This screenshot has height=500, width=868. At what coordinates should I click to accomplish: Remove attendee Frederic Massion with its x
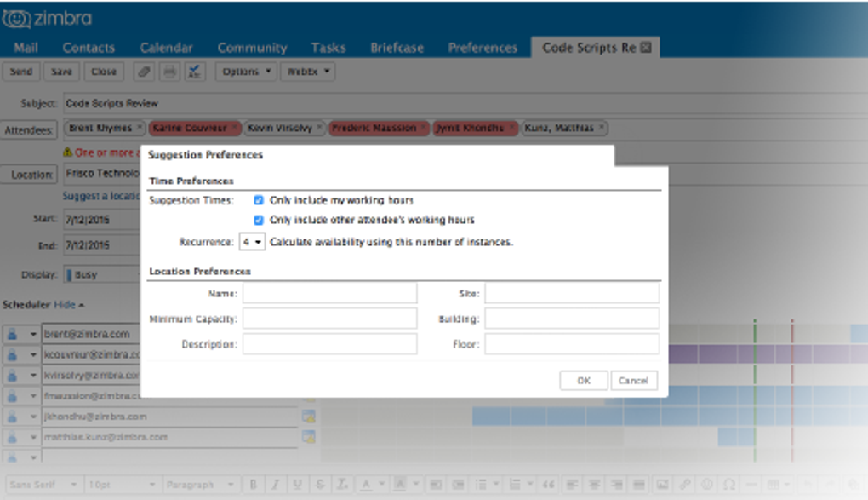(424, 128)
